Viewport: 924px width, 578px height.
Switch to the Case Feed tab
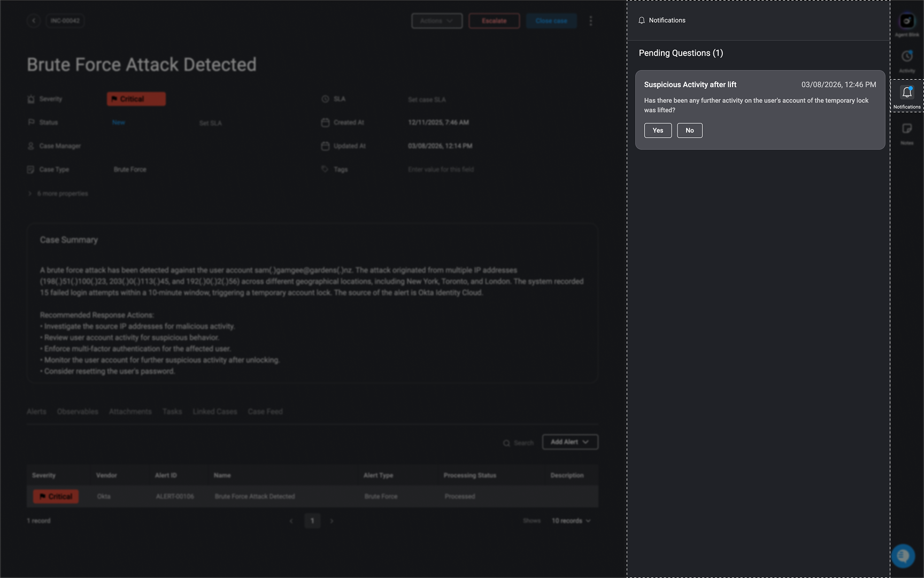tap(265, 412)
